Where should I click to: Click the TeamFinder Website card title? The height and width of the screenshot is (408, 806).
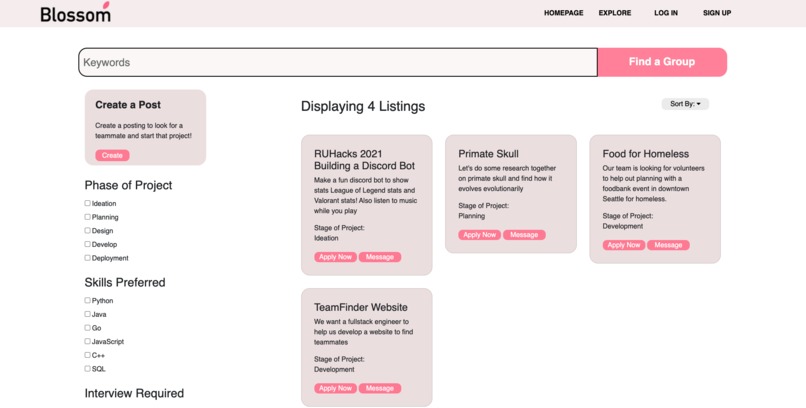point(361,307)
